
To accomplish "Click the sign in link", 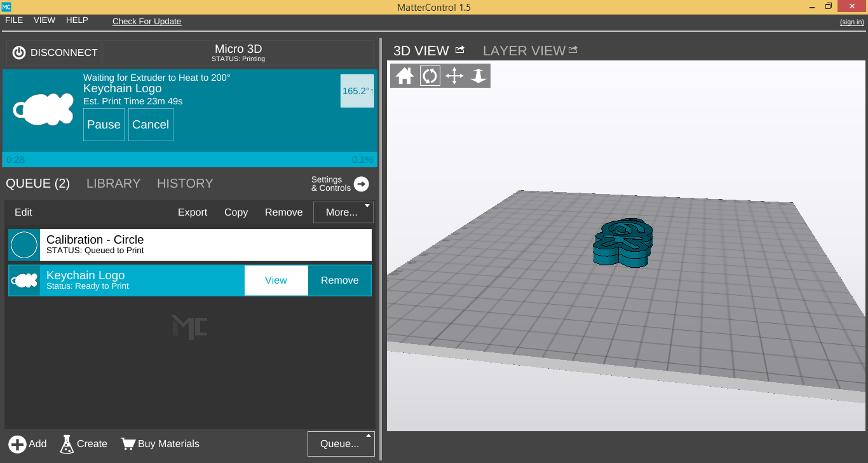I will pyautogui.click(x=851, y=22).
